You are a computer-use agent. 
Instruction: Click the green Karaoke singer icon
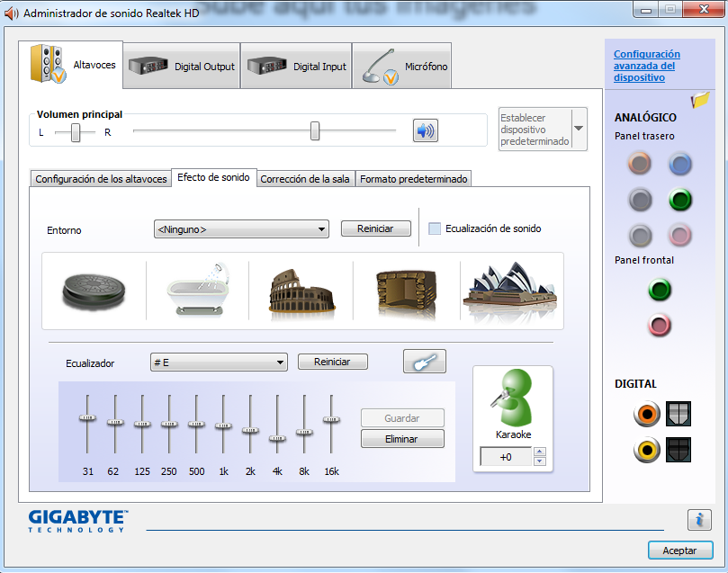512,398
